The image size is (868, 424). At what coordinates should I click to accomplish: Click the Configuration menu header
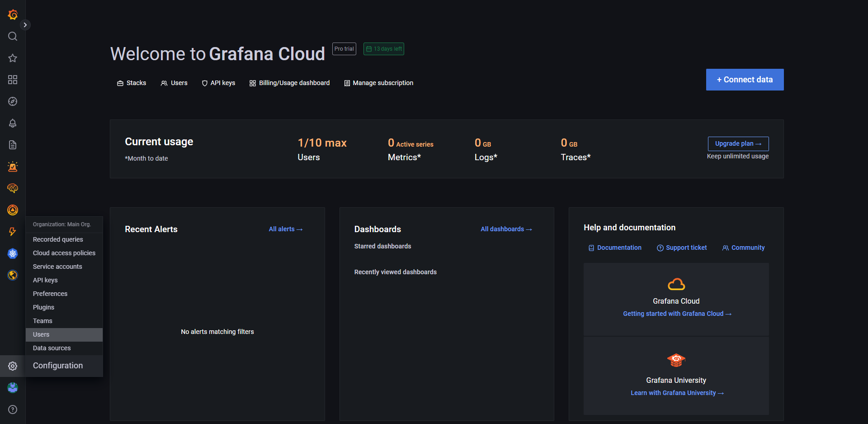tap(64, 366)
